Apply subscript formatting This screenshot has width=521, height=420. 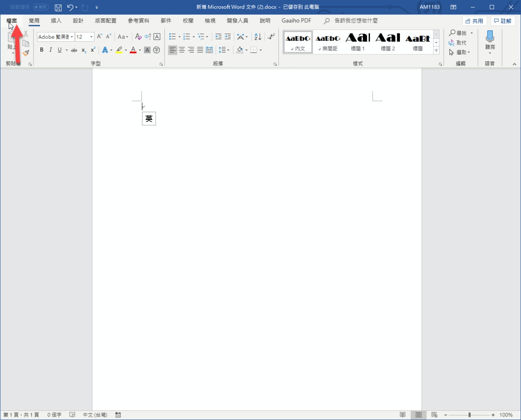coord(84,50)
